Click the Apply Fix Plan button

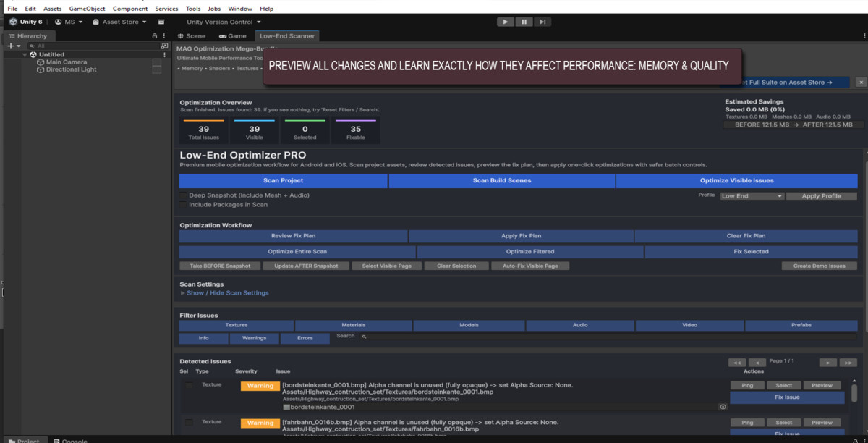pos(521,236)
